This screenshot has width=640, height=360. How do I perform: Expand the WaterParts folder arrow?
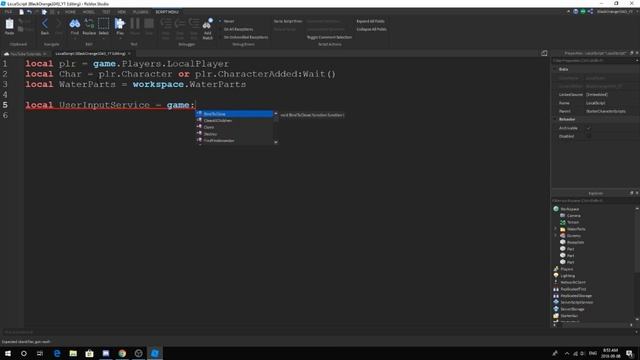coord(555,229)
